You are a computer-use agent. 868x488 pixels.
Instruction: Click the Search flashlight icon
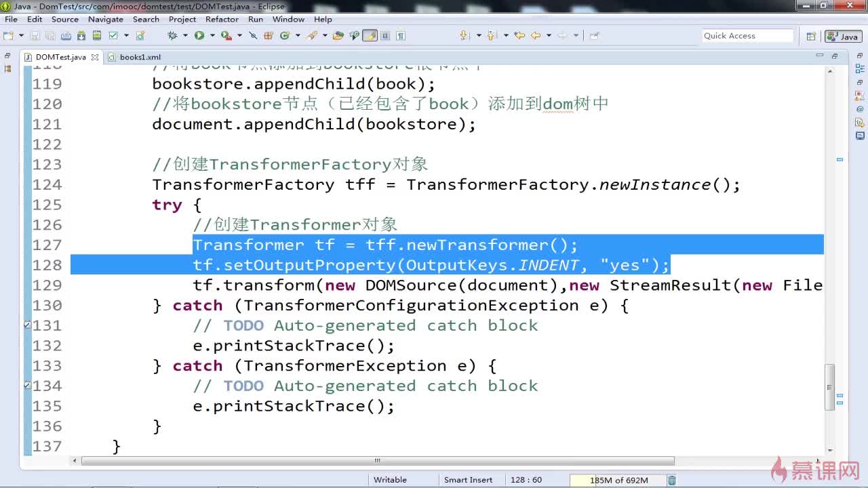point(313,35)
